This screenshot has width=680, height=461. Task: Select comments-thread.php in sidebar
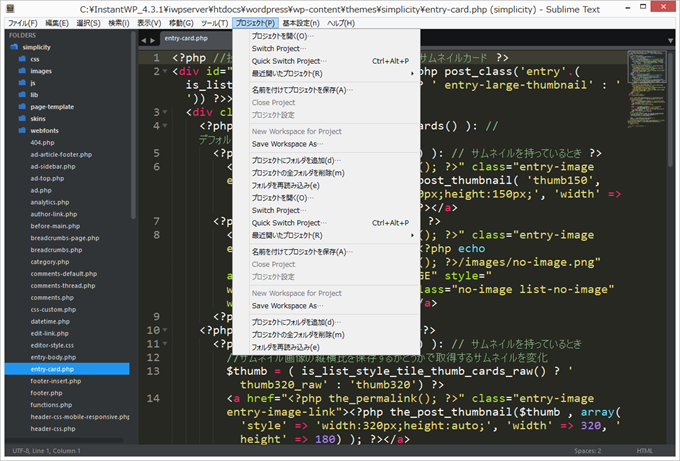[63, 286]
